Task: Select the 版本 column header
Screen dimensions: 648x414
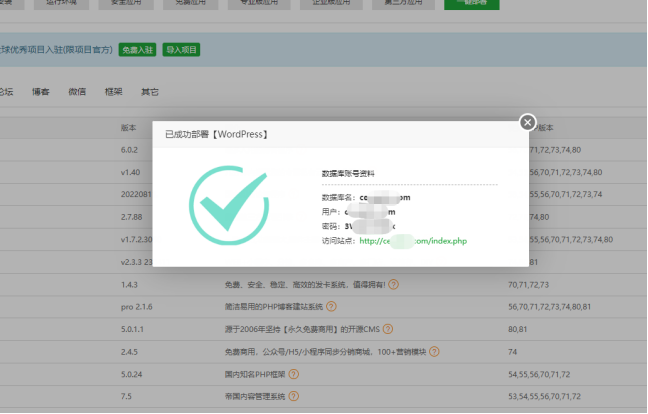Action: (x=129, y=128)
